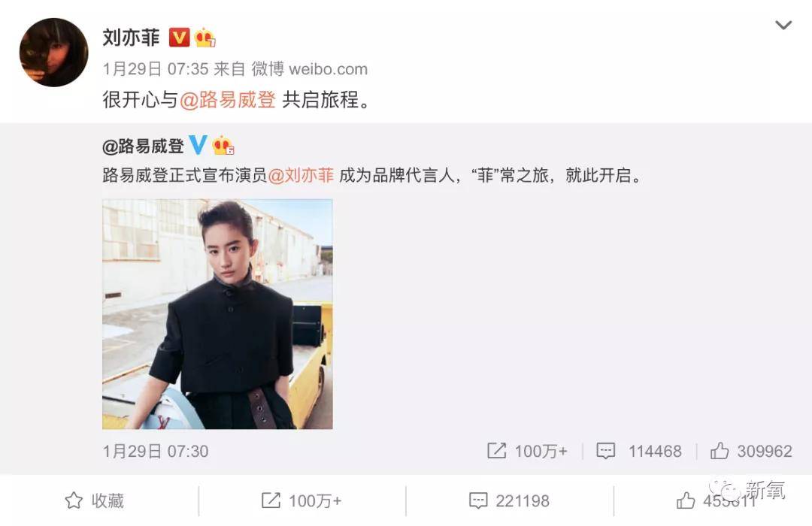
Task: Click 刘亦菲 profile avatar picture
Action: (x=54, y=53)
